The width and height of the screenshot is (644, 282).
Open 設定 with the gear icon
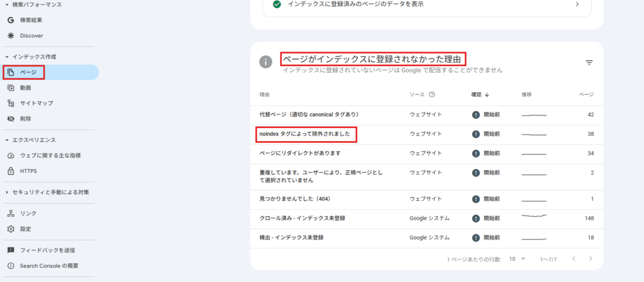tap(26, 229)
